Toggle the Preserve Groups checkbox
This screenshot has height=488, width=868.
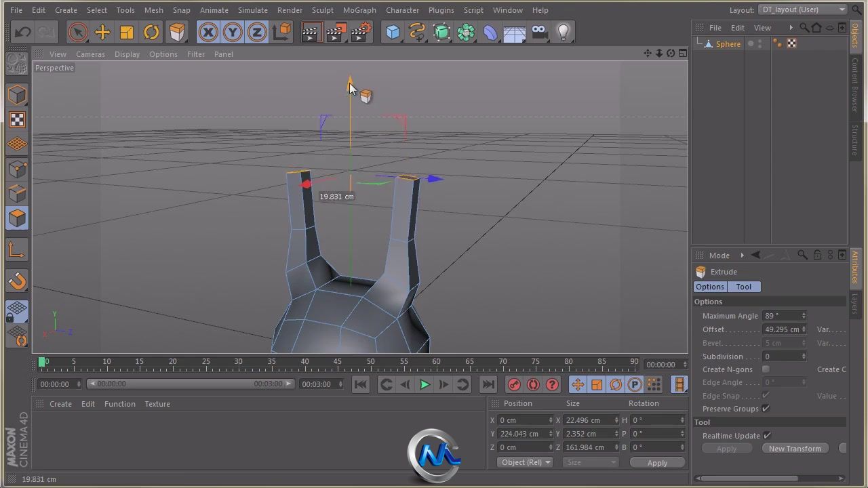[766, 409]
